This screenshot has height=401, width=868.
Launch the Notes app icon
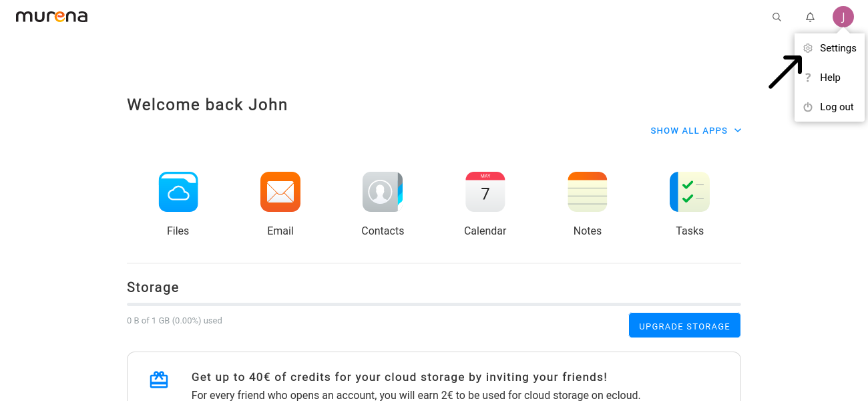coord(587,192)
